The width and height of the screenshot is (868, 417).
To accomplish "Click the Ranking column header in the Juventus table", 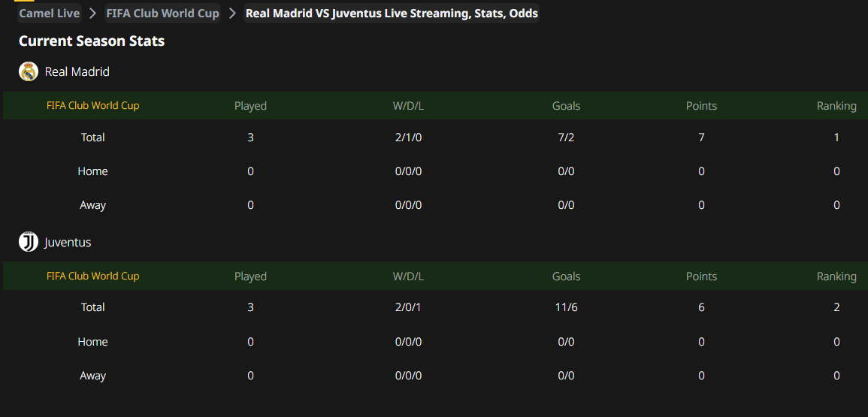I will [x=836, y=276].
